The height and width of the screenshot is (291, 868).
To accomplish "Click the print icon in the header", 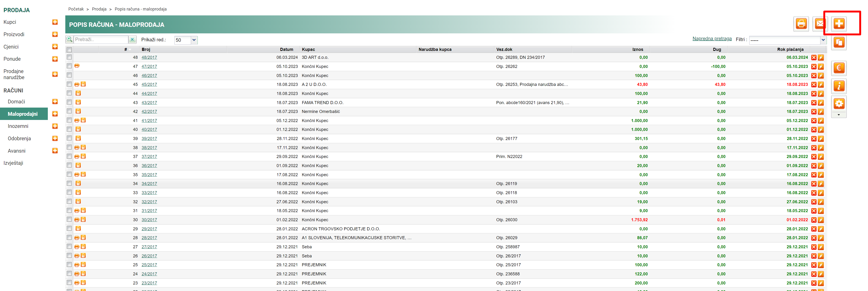I will [801, 24].
